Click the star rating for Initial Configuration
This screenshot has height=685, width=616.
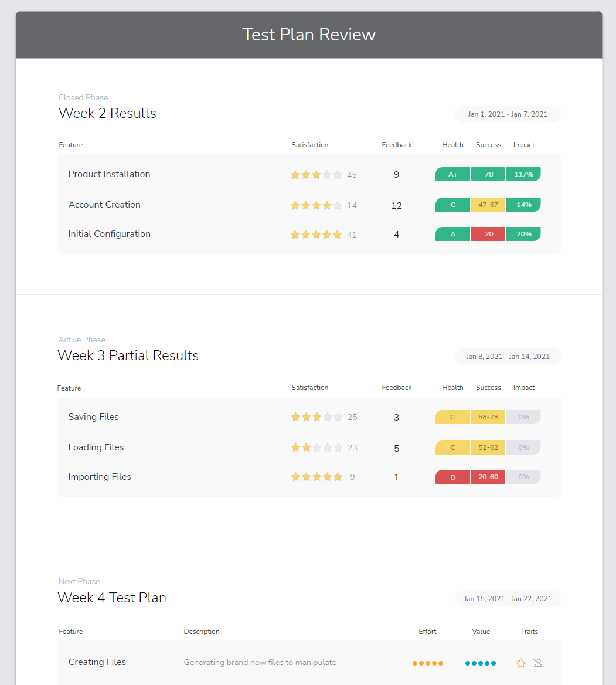coord(316,235)
